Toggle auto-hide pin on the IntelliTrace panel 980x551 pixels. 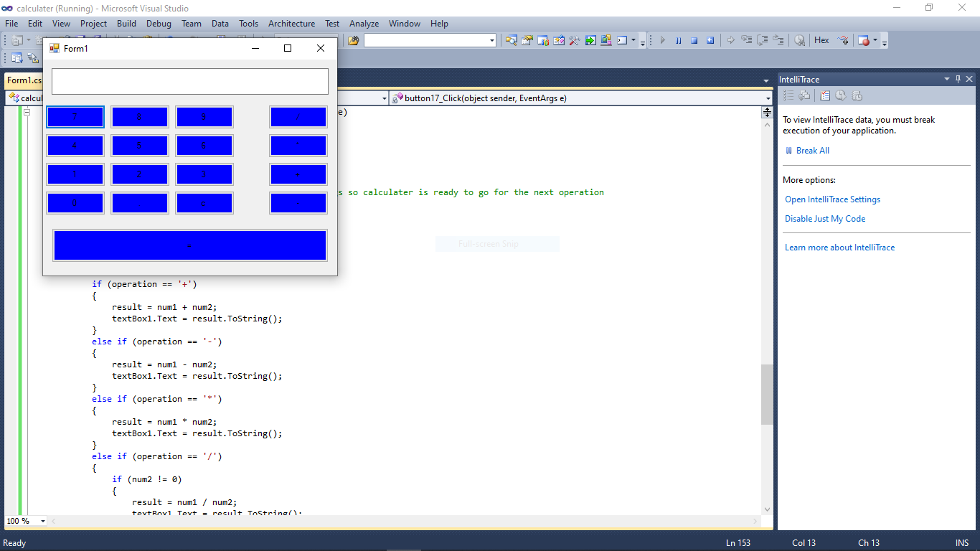click(958, 79)
